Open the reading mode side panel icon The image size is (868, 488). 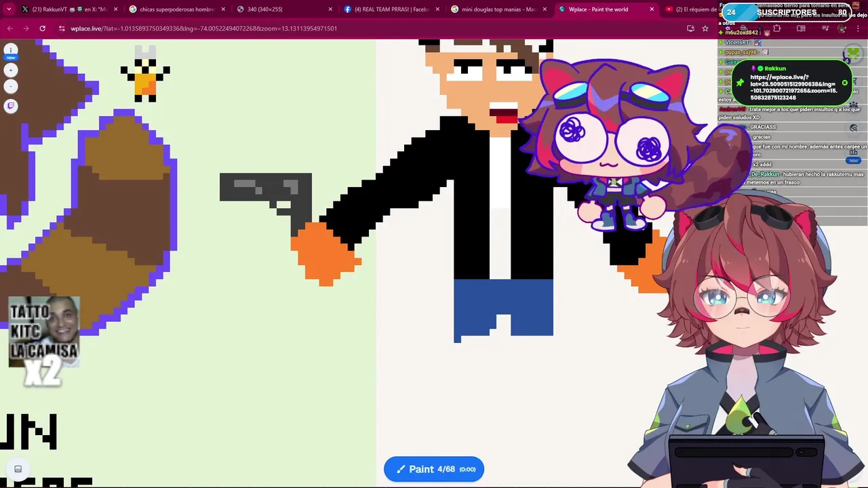[x=801, y=28]
